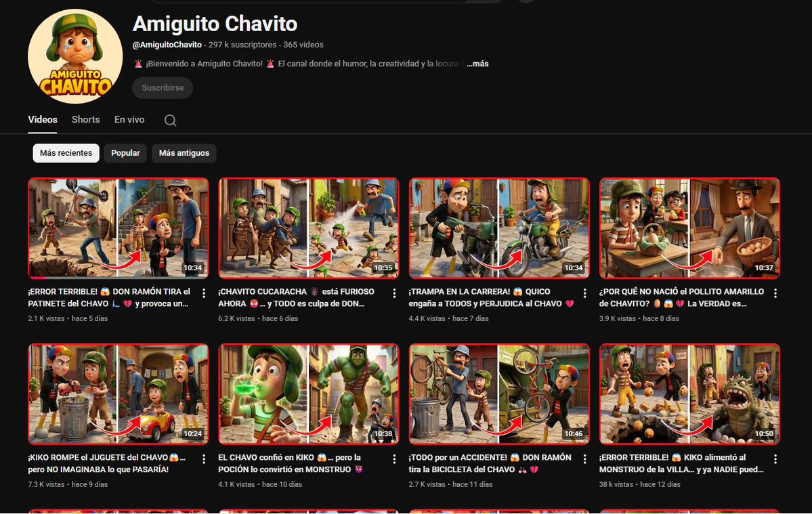Open the village monster thumbnail (10:50)

(x=689, y=394)
